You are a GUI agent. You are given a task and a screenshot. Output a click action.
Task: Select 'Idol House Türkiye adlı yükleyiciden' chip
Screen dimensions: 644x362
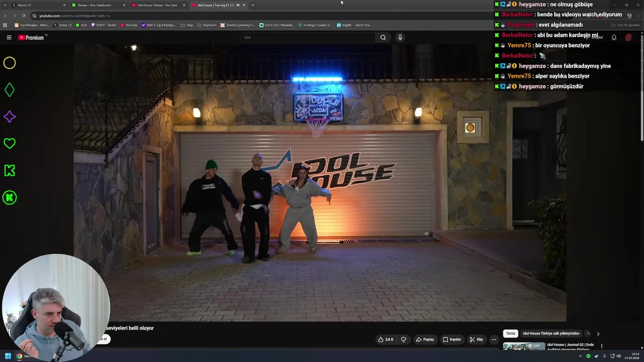click(x=551, y=333)
